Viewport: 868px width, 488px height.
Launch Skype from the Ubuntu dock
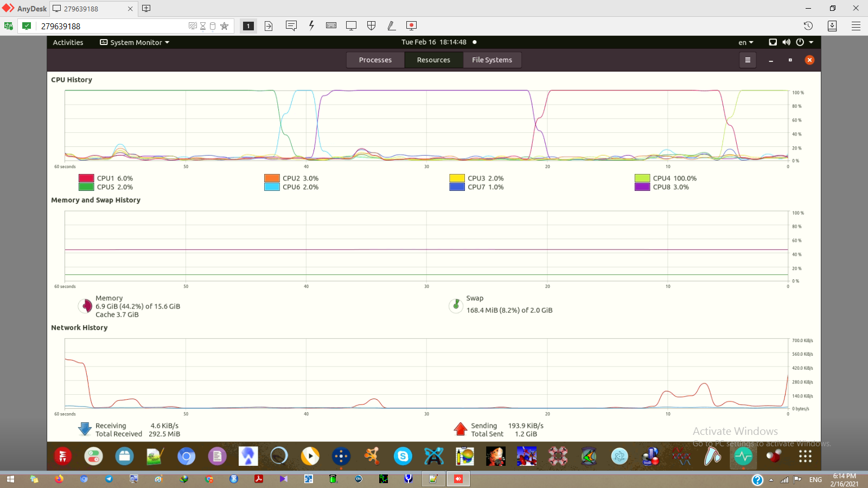click(403, 456)
